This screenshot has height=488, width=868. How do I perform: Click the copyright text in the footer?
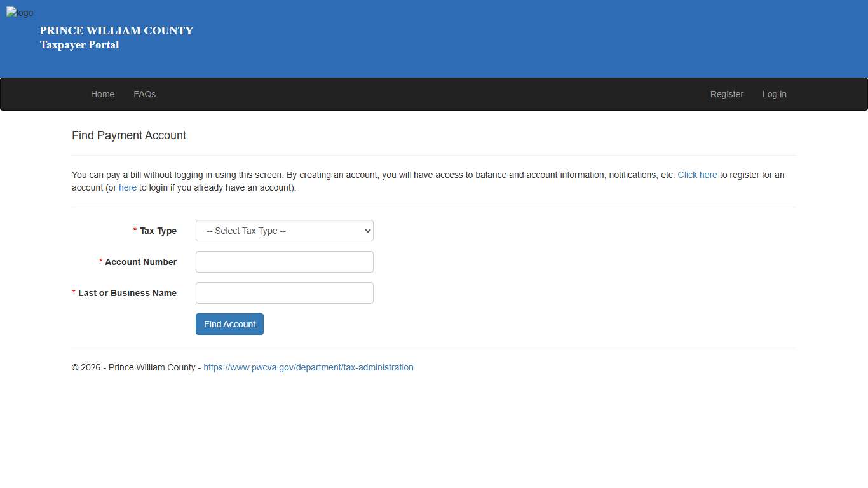(x=135, y=367)
